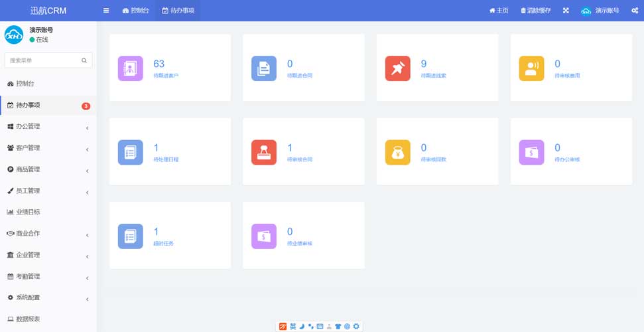Click the red pin 待跟进线索 icon
Screen dimensions: 644x332
(x=398, y=68)
